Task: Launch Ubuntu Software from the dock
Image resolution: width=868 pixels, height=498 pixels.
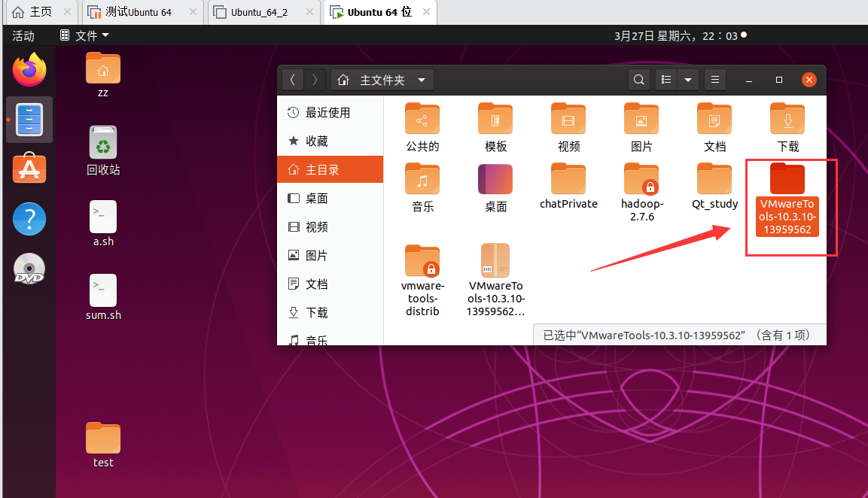Action: click(x=29, y=169)
